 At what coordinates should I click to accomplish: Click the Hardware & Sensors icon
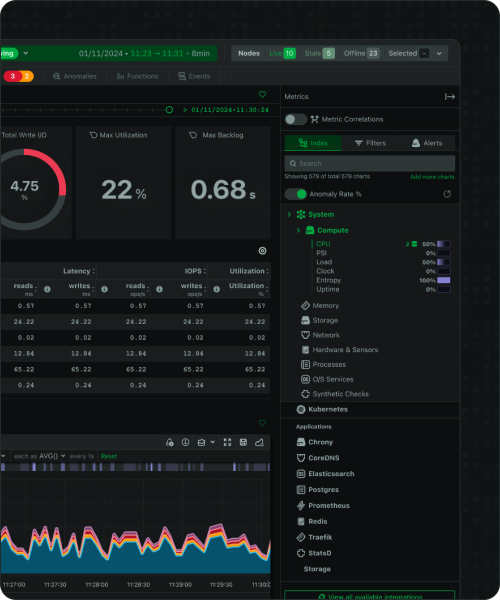coord(305,350)
